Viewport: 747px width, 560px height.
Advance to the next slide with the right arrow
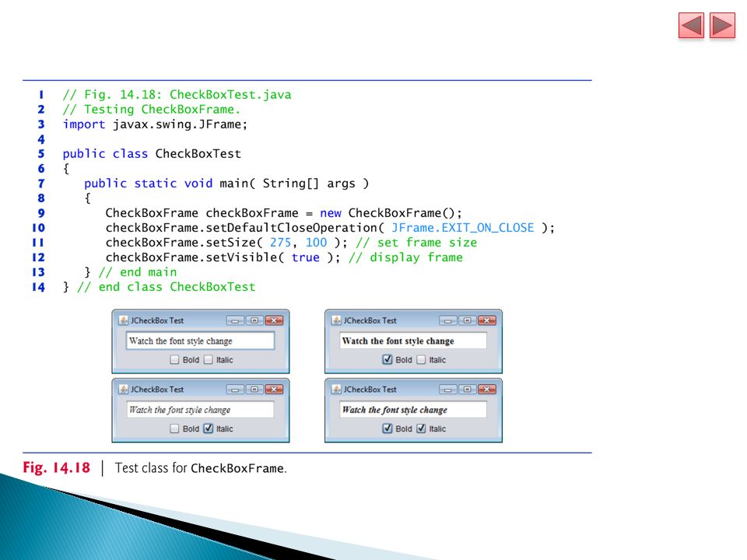722,25
